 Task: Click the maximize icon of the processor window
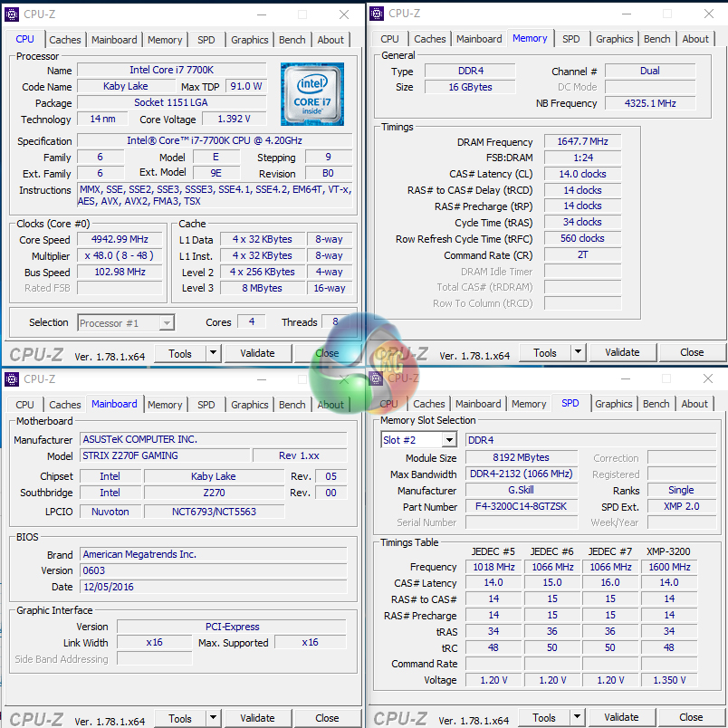303,14
